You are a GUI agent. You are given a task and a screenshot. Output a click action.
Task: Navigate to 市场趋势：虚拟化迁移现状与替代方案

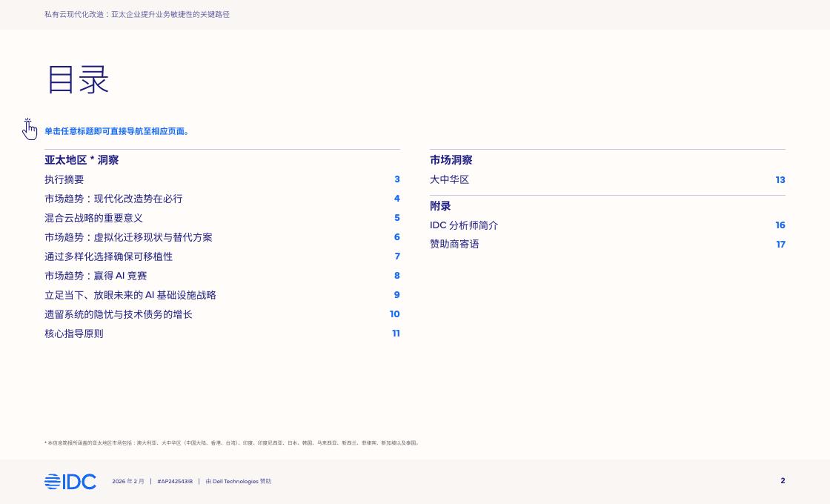click(x=128, y=237)
